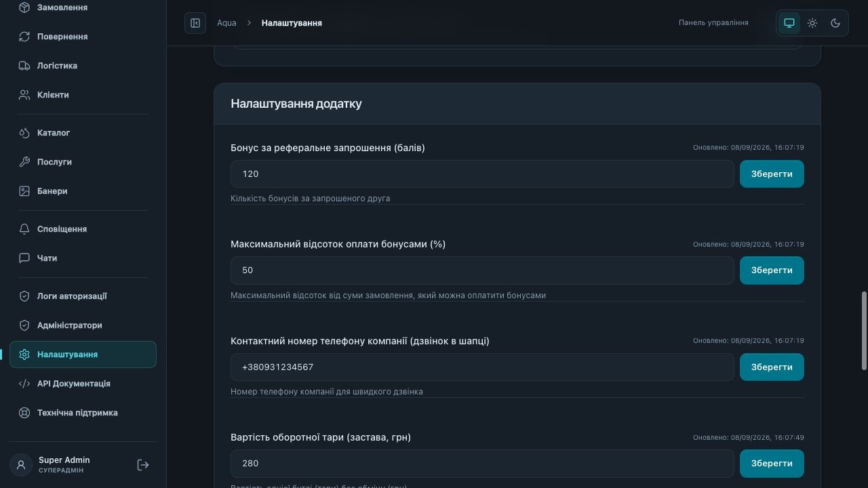Viewport: 868px width, 488px height.
Task: Edit the container deposit value field
Action: [482, 464]
